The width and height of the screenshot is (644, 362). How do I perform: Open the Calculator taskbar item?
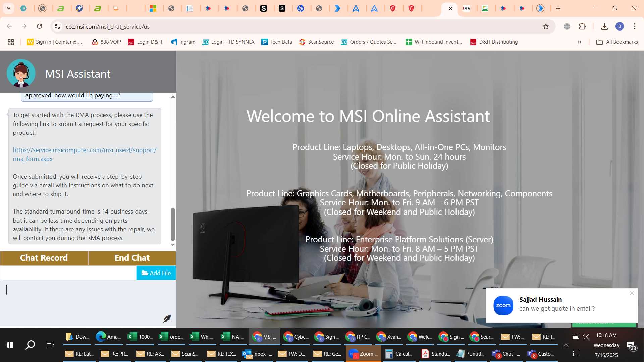399,354
